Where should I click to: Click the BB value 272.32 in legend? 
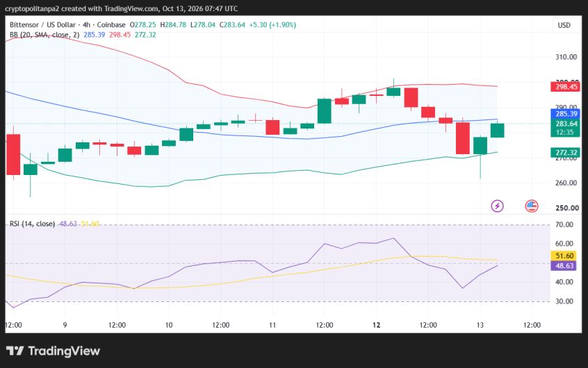[x=145, y=35]
